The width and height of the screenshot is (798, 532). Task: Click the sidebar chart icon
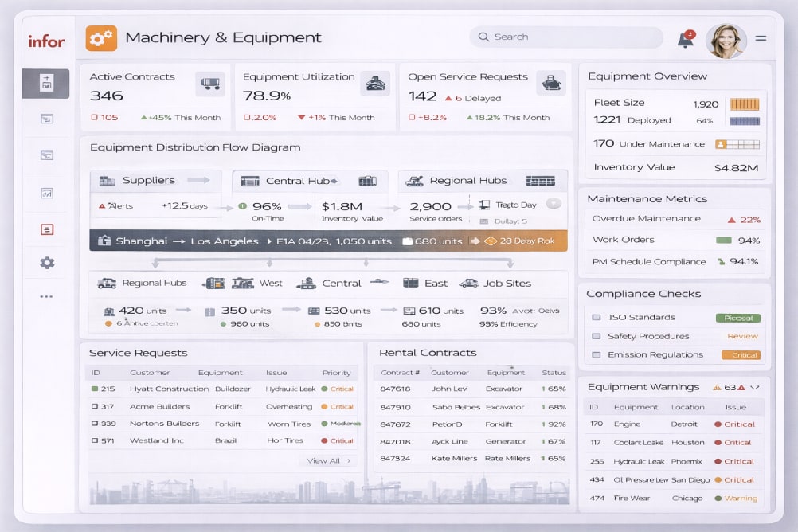(47, 193)
